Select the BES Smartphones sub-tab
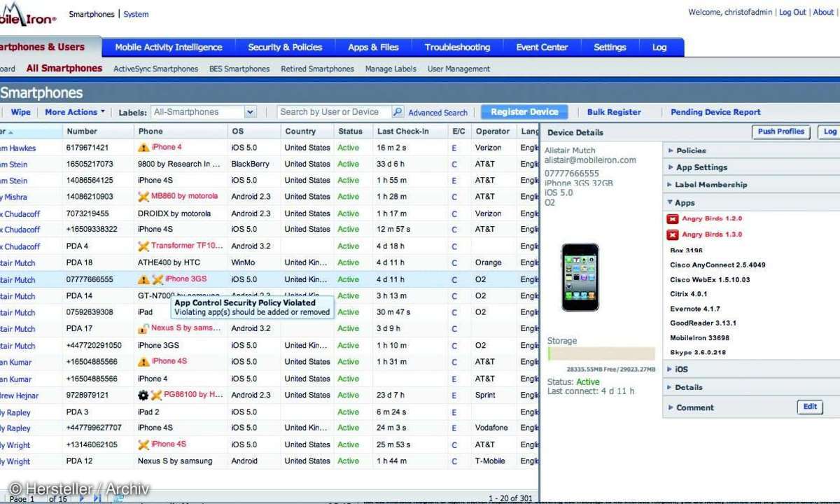The width and height of the screenshot is (840, 504). (239, 69)
